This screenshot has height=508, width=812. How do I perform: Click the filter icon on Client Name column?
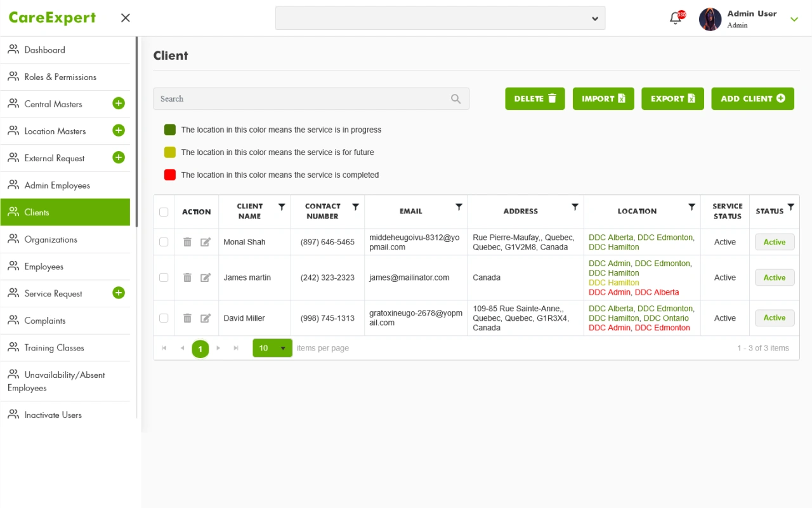click(282, 207)
